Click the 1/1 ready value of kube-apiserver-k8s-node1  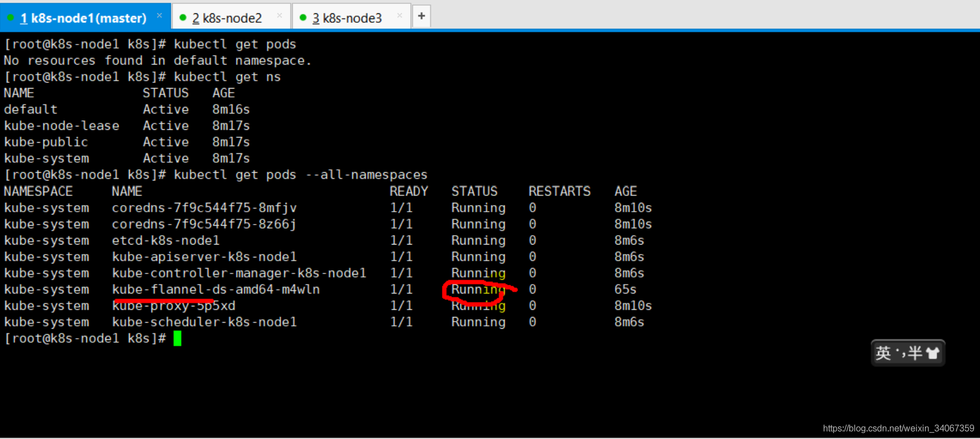pos(401,257)
